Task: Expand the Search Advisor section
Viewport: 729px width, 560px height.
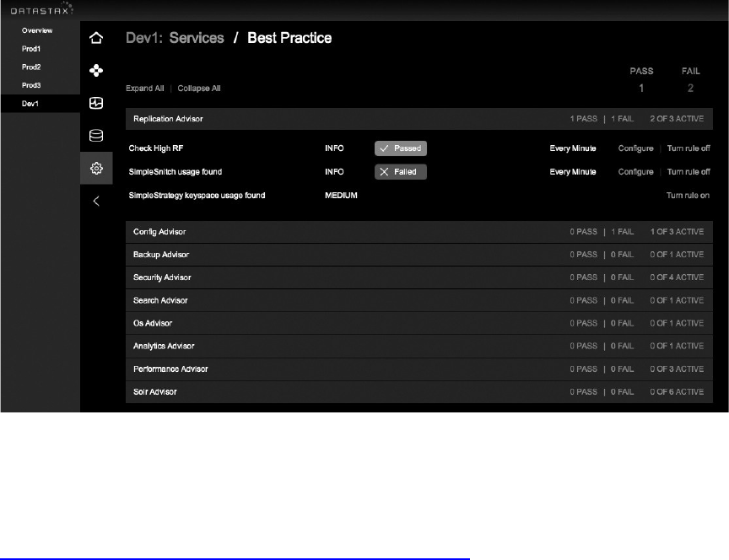Action: (x=418, y=300)
